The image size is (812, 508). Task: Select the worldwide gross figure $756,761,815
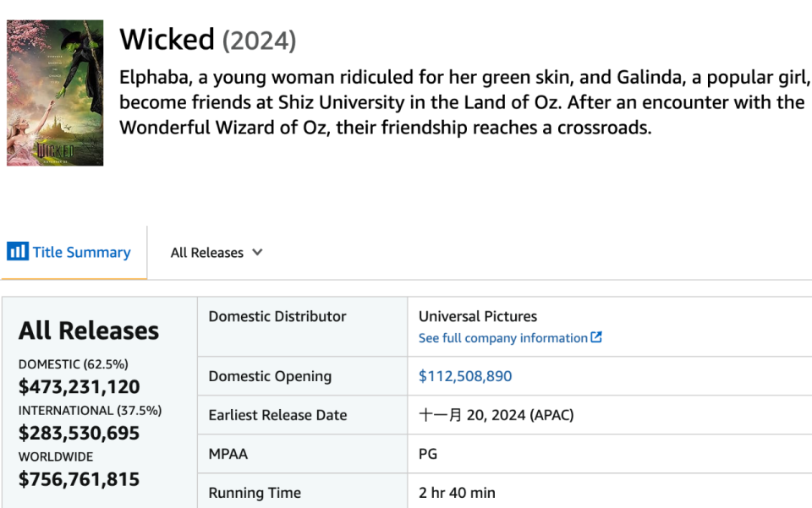point(80,479)
